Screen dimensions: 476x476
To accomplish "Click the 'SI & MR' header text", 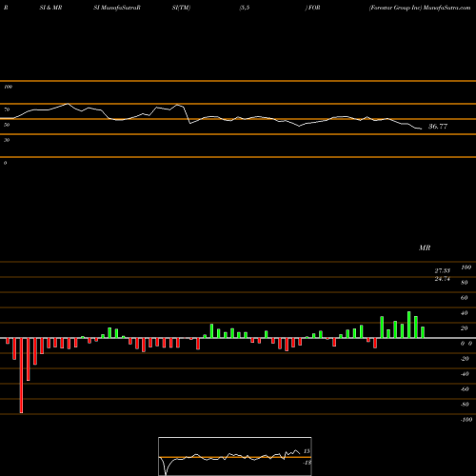I will (x=50, y=8).
